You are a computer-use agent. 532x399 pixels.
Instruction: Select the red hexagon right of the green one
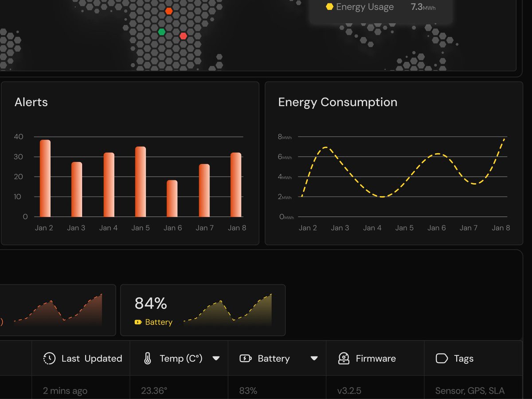[x=183, y=36]
